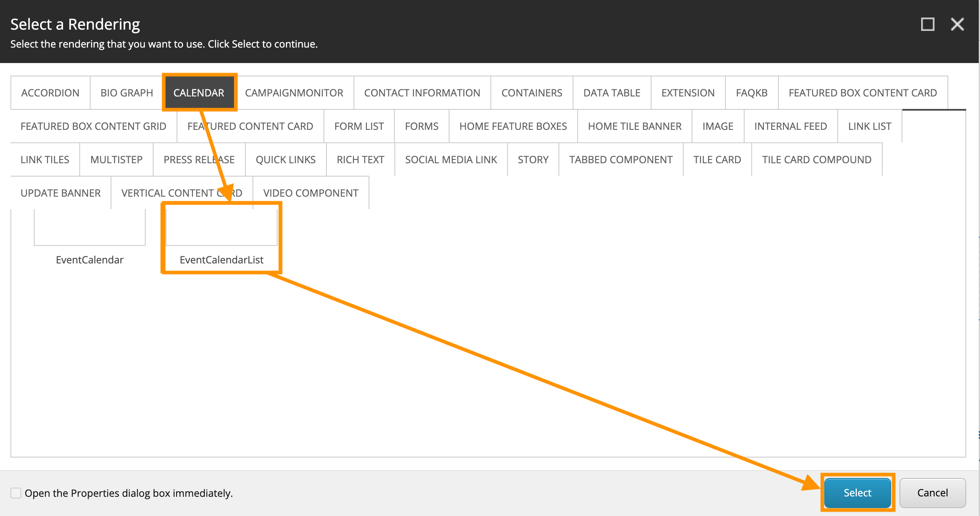Maximize the Select a Rendering dialog

[x=927, y=24]
